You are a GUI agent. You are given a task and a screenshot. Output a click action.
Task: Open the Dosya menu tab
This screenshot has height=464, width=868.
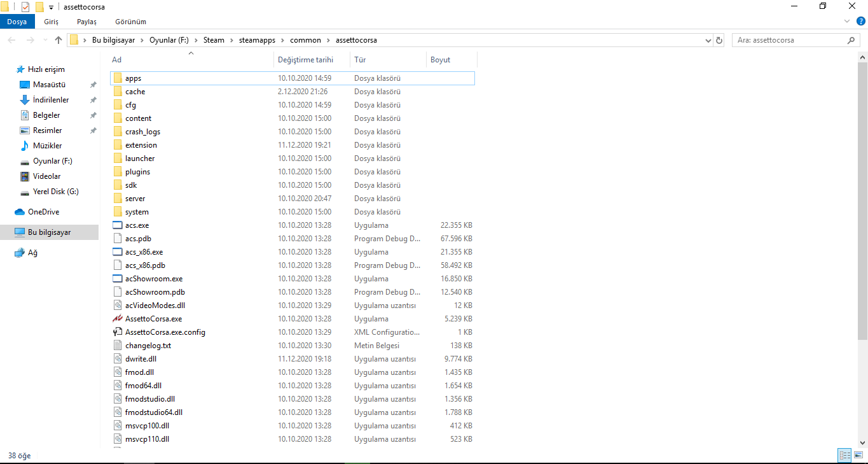pos(17,22)
